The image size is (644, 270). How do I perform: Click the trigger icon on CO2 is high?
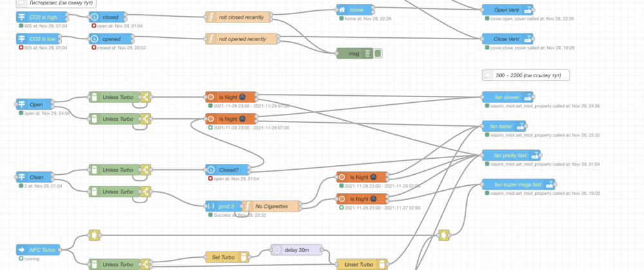pos(22,17)
